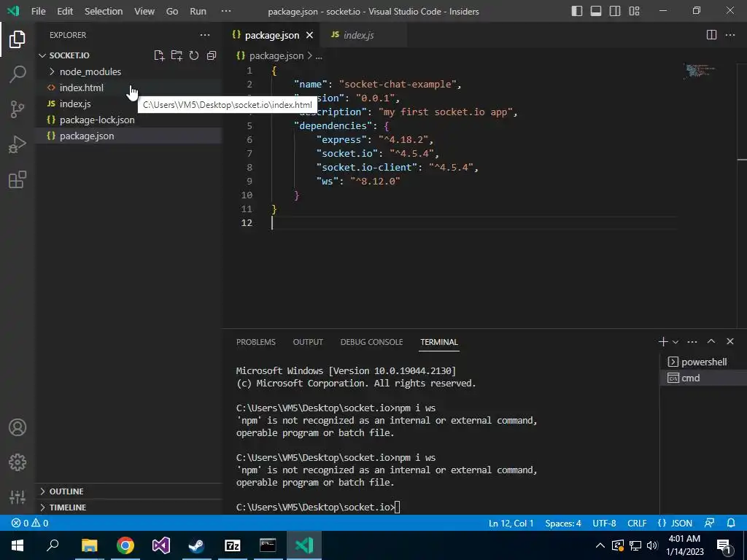Change indentation via Spaces: 4
747x560 pixels.
coord(563,523)
